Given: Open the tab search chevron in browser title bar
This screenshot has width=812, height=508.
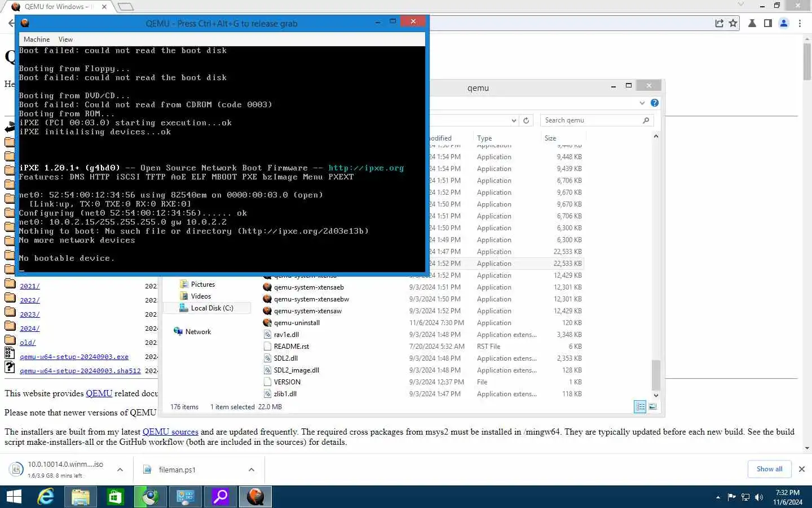Looking at the screenshot, I should point(741,5).
